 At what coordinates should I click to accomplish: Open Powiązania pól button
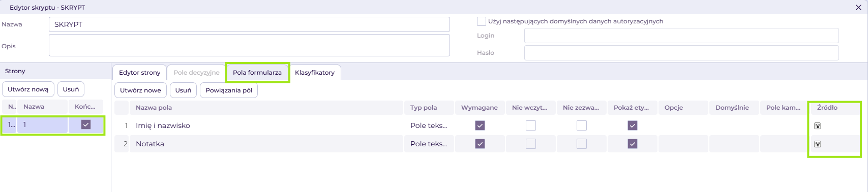pyautogui.click(x=229, y=90)
